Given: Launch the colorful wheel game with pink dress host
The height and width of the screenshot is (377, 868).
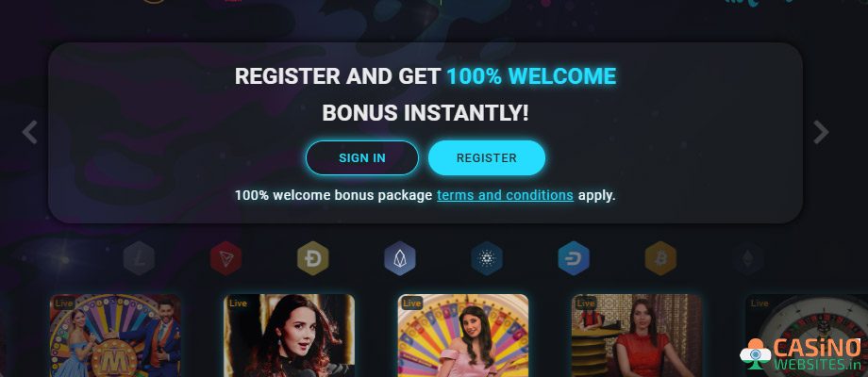Looking at the screenshot, I should tap(463, 336).
